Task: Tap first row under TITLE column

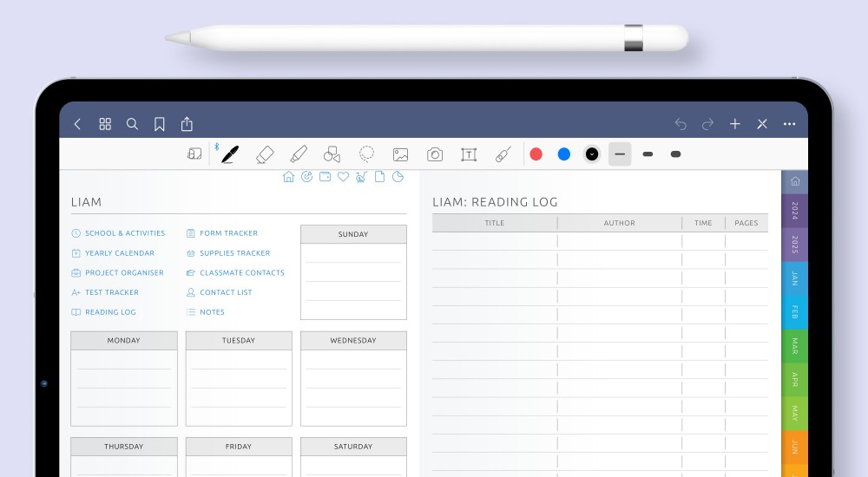Action: click(495, 241)
